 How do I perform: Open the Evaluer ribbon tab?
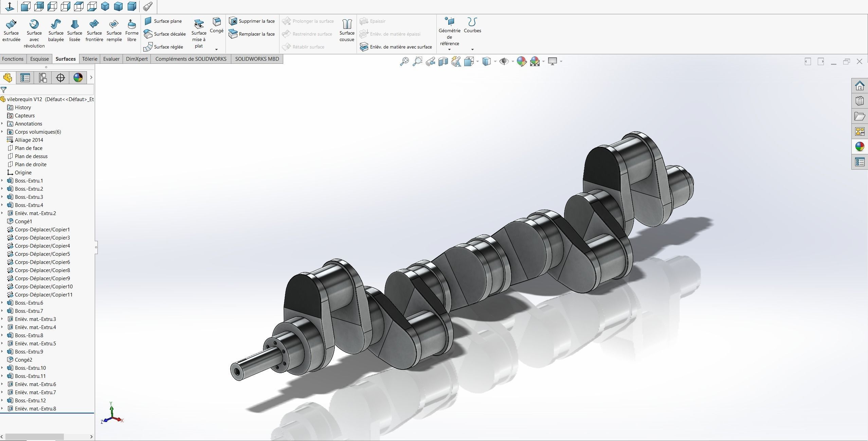coord(111,59)
